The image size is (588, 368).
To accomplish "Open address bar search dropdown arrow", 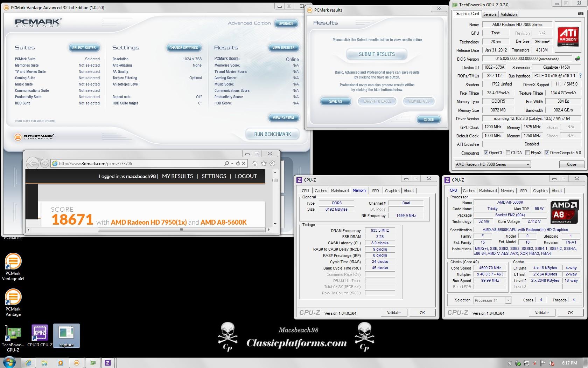I will tap(232, 163).
